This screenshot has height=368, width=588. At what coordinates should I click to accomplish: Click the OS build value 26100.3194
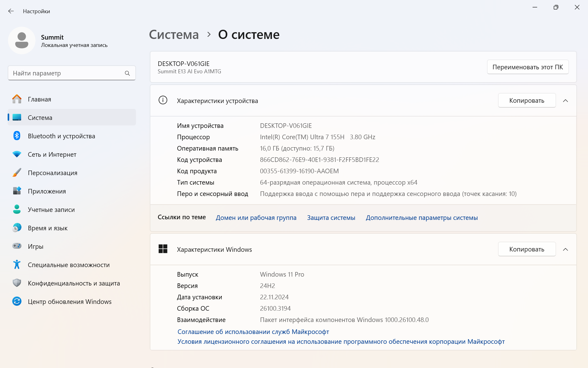point(275,309)
